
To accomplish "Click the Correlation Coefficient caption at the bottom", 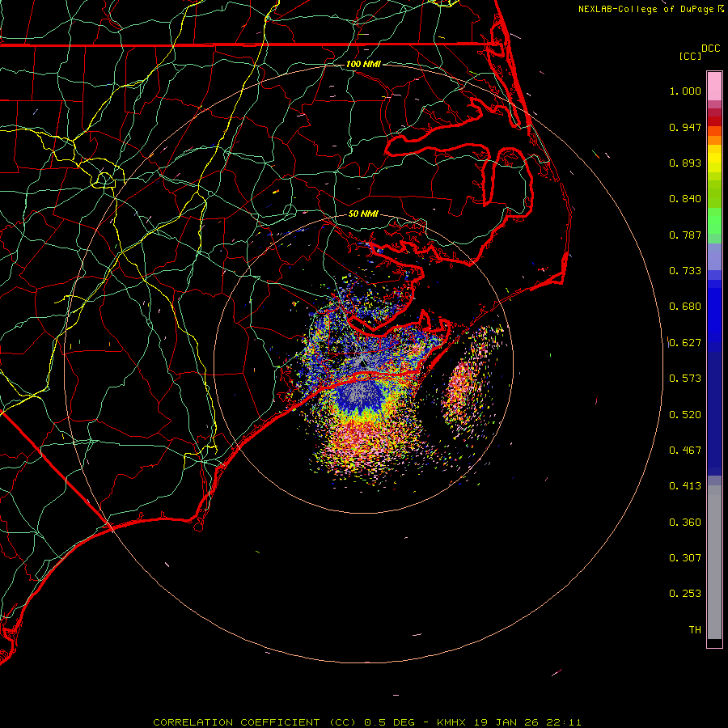I will coord(366,722).
